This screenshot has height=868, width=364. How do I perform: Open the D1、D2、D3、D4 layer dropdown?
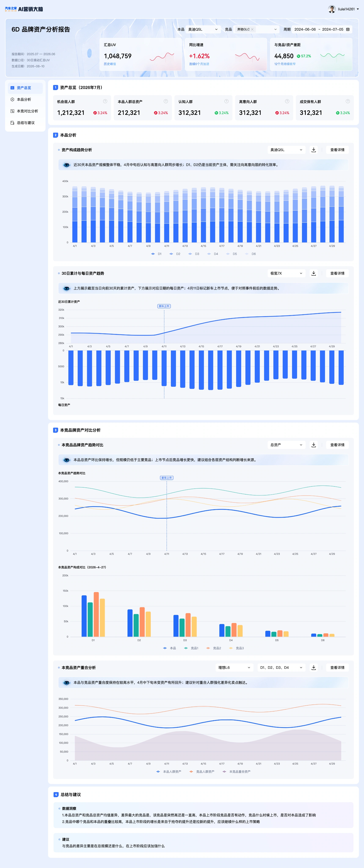pos(281,668)
